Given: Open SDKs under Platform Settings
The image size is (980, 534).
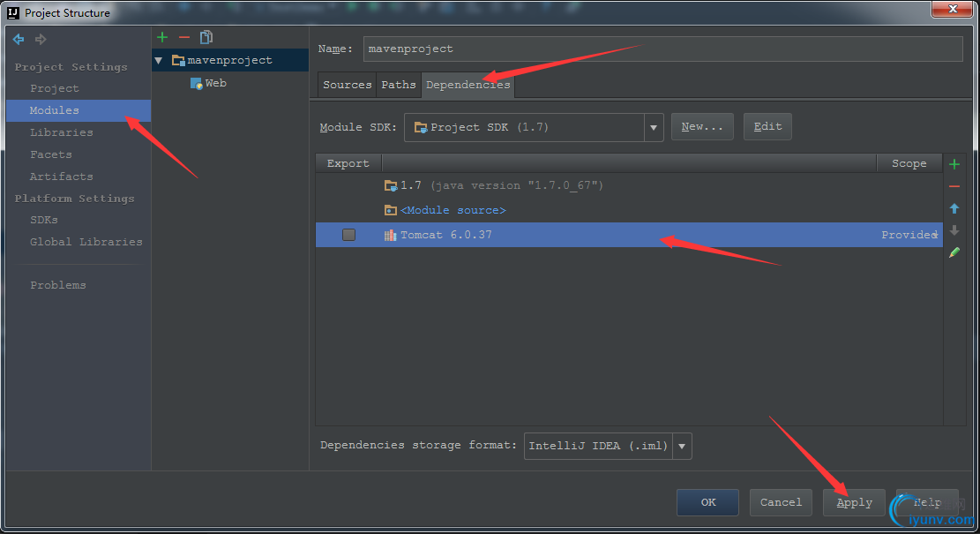Looking at the screenshot, I should click(x=44, y=220).
